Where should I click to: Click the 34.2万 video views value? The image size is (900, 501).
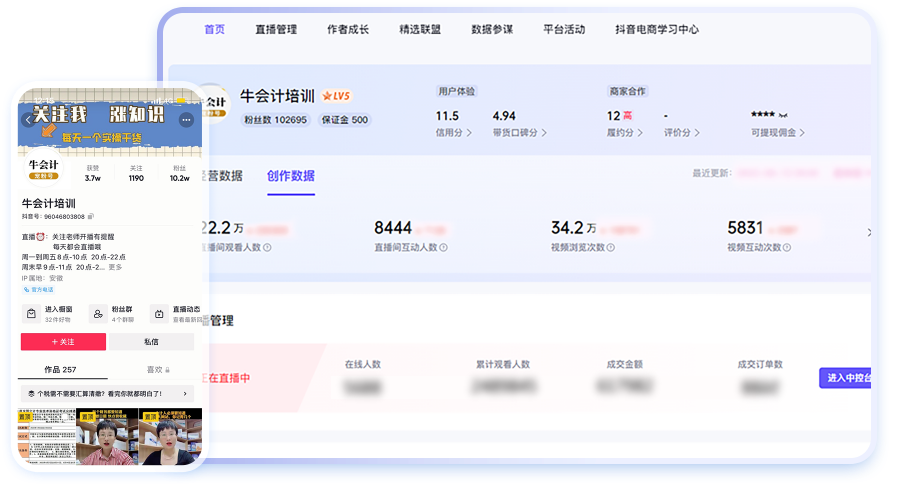tap(573, 228)
